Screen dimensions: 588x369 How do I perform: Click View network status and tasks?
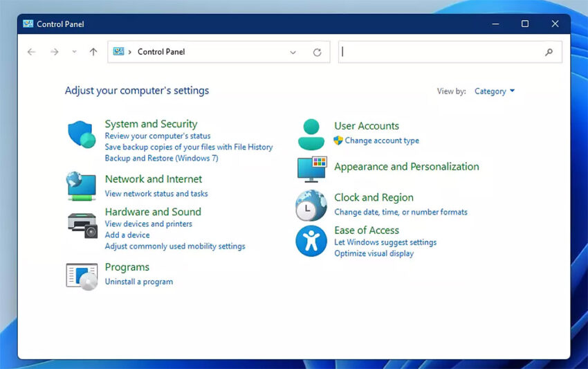coord(156,194)
